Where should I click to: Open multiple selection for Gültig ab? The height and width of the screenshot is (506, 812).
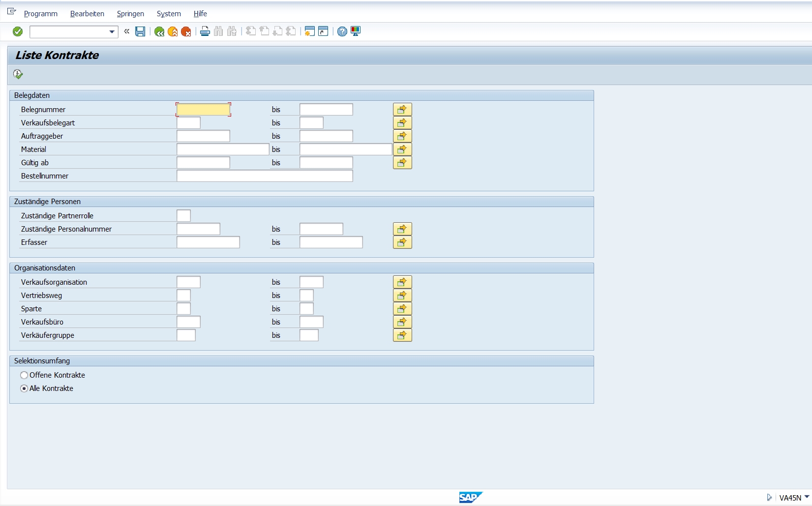[x=402, y=162]
